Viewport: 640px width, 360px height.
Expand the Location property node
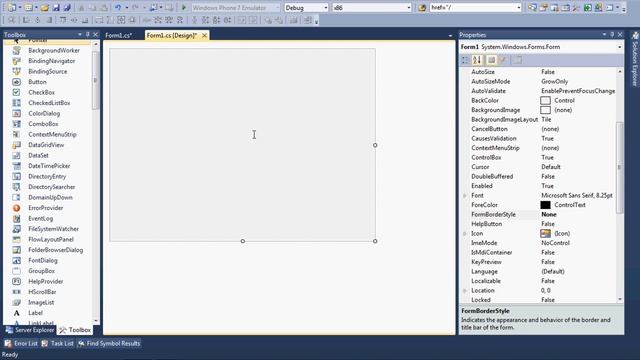(464, 290)
